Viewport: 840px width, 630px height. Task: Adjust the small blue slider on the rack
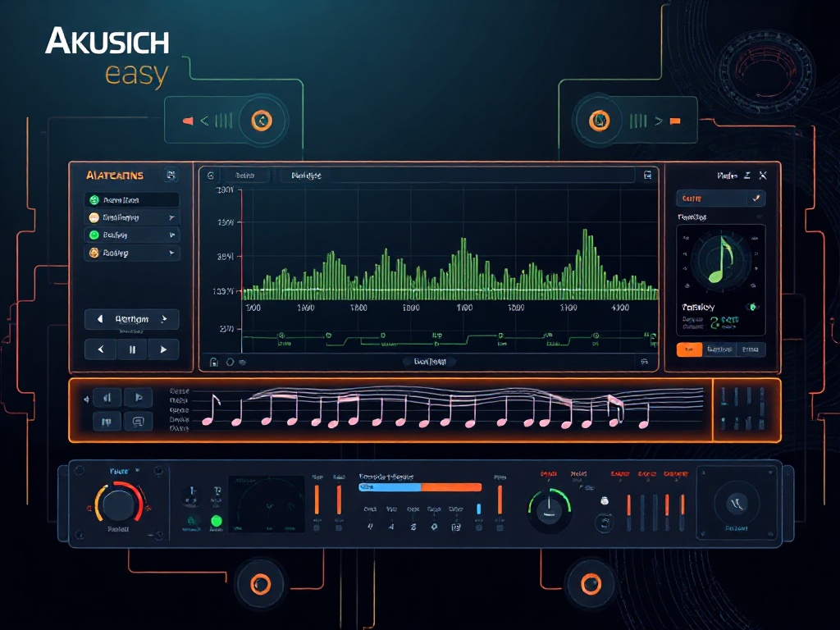(478, 509)
